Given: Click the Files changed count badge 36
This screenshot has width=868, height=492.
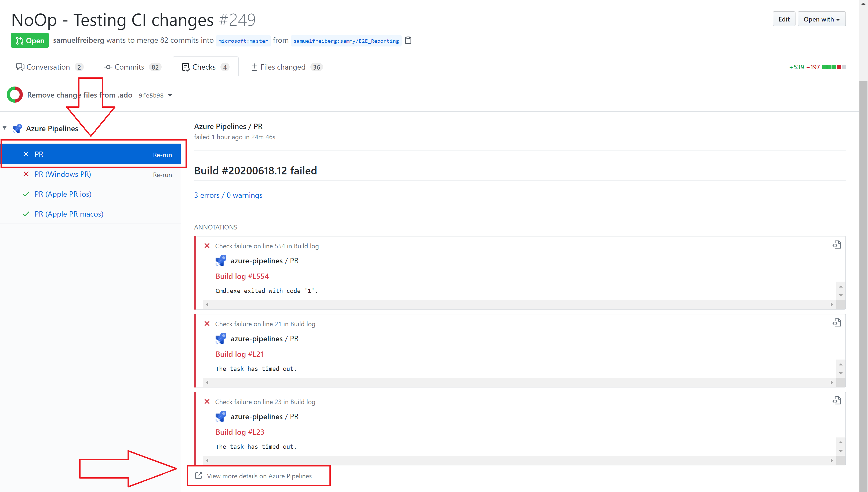Looking at the screenshot, I should point(316,67).
